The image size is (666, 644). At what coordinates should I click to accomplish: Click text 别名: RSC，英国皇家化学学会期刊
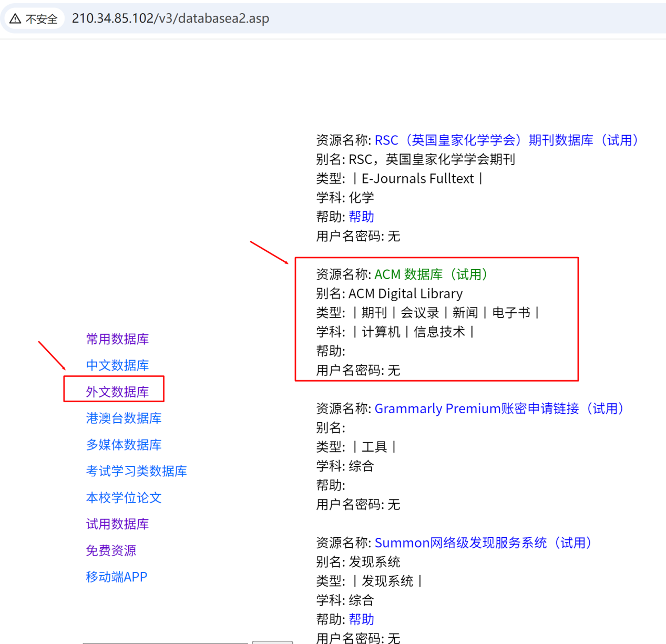click(x=416, y=159)
